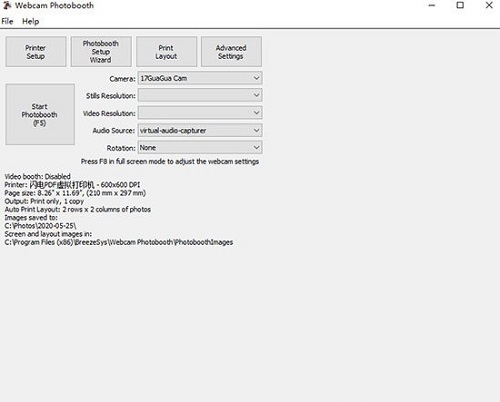Open the Print Layout settings
The image size is (500, 402).
click(x=166, y=52)
